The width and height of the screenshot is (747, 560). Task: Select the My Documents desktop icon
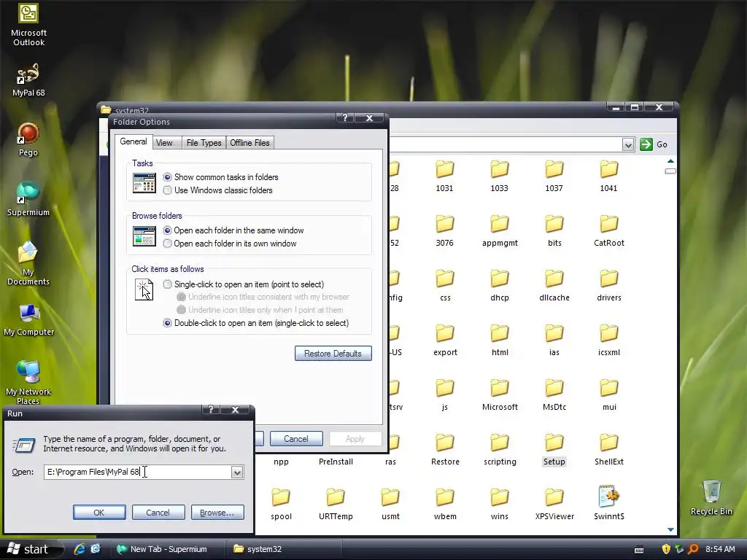click(28, 262)
